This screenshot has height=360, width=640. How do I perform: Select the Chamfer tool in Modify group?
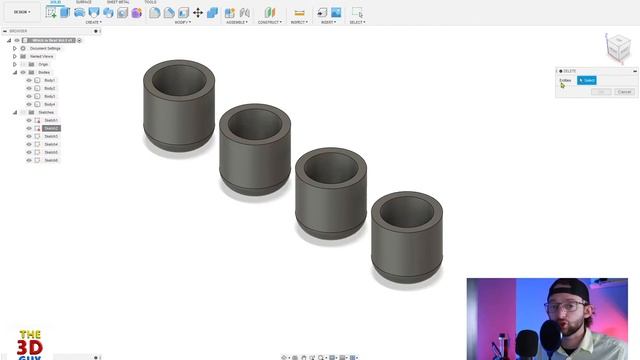coord(169,13)
